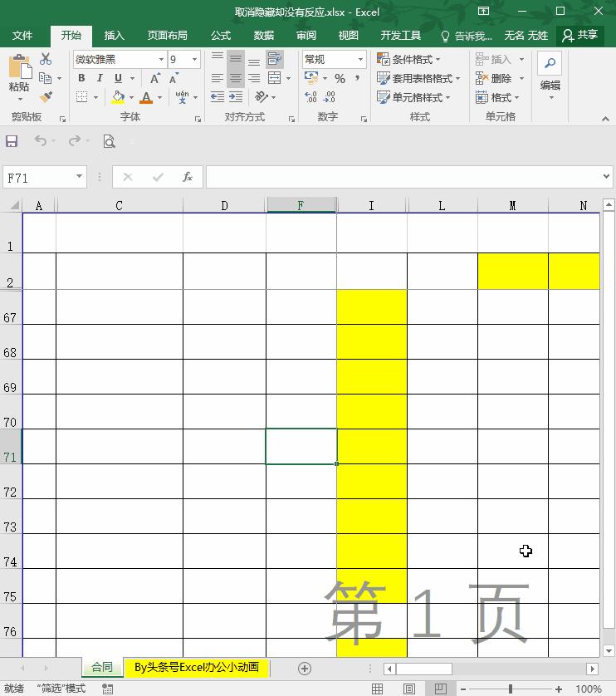
Task: Decrease decimal places
Action: (330, 97)
